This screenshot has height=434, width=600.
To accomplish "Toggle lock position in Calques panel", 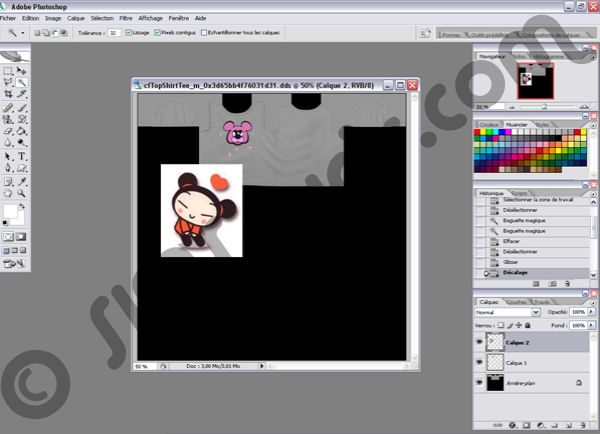I will tap(519, 325).
